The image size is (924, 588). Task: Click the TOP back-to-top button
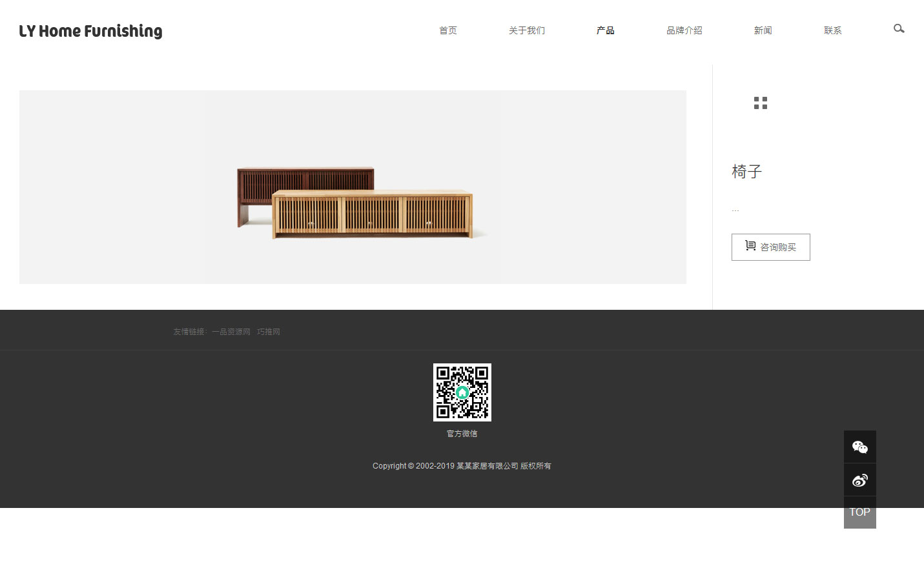pyautogui.click(x=859, y=512)
